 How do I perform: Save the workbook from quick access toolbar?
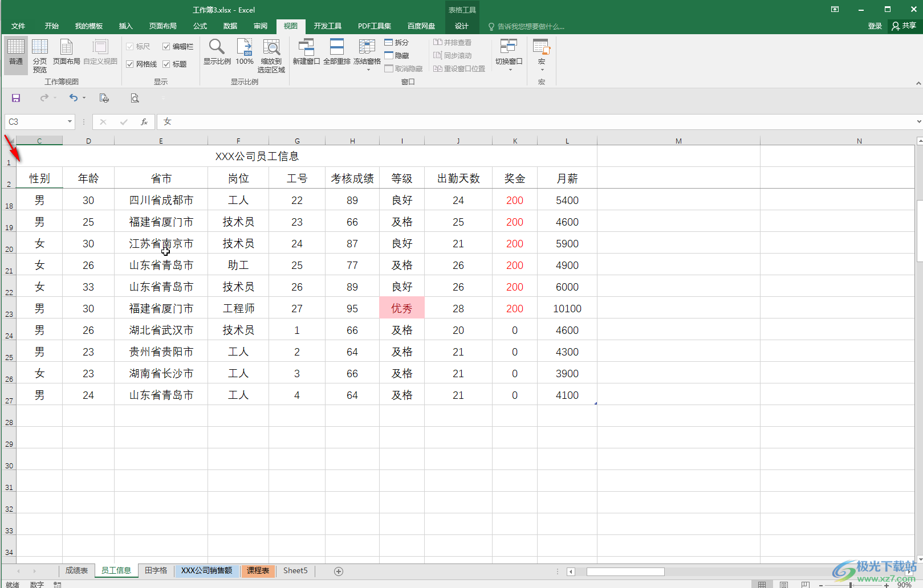[16, 98]
